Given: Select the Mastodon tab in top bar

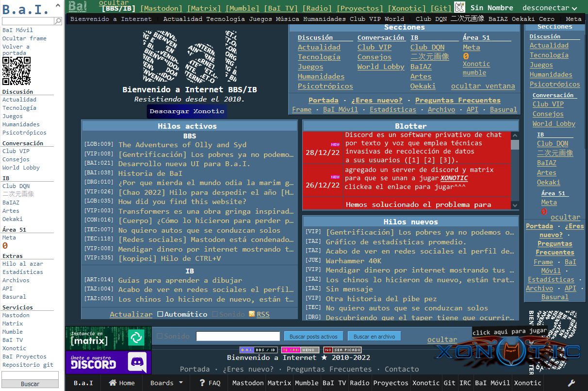Looking at the screenshot, I should [161, 8].
